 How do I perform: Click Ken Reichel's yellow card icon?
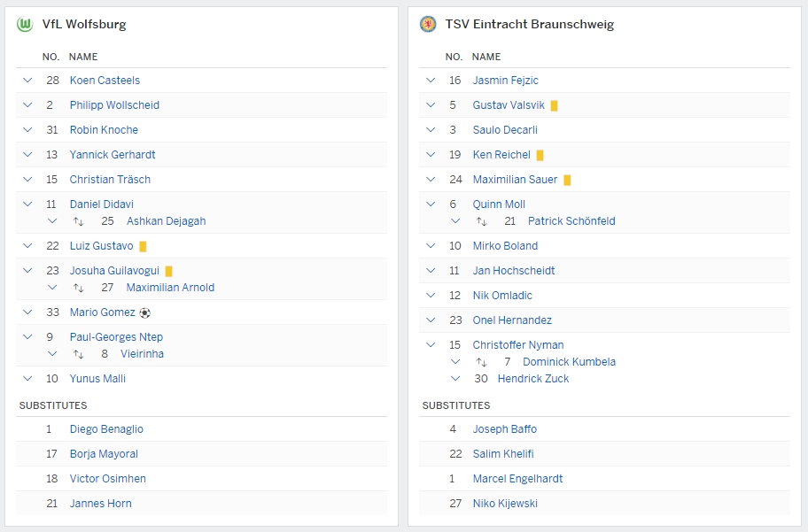(540, 155)
